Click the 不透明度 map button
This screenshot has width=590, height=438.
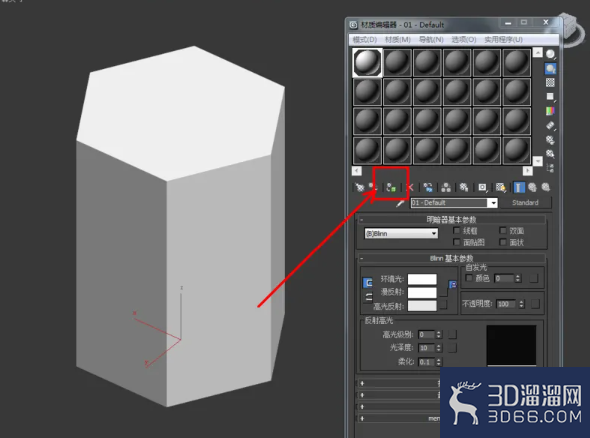coord(535,304)
